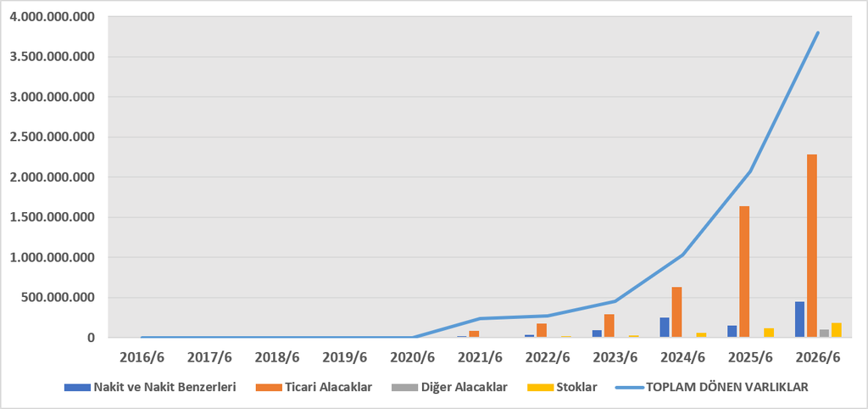Click the 2024/6 axis label
This screenshot has height=409, width=868.
682,357
